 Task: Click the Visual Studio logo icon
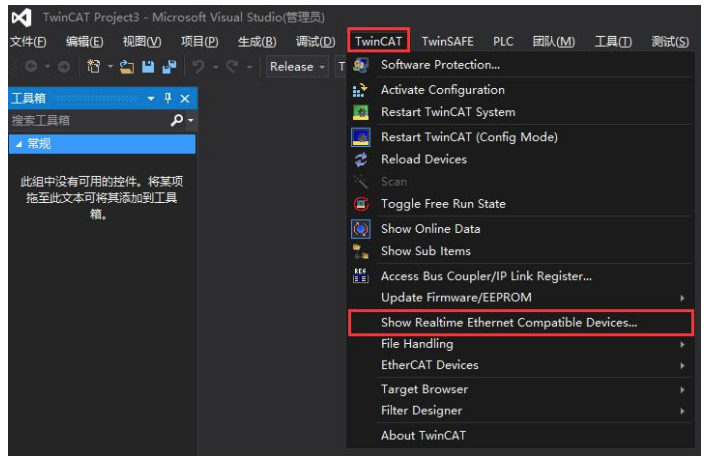pyautogui.click(x=22, y=18)
